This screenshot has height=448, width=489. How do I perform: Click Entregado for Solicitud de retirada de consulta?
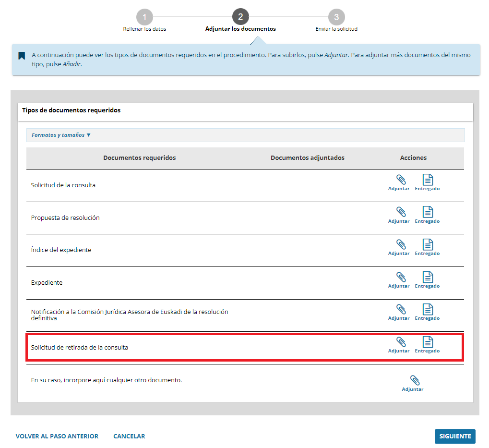coord(427,344)
